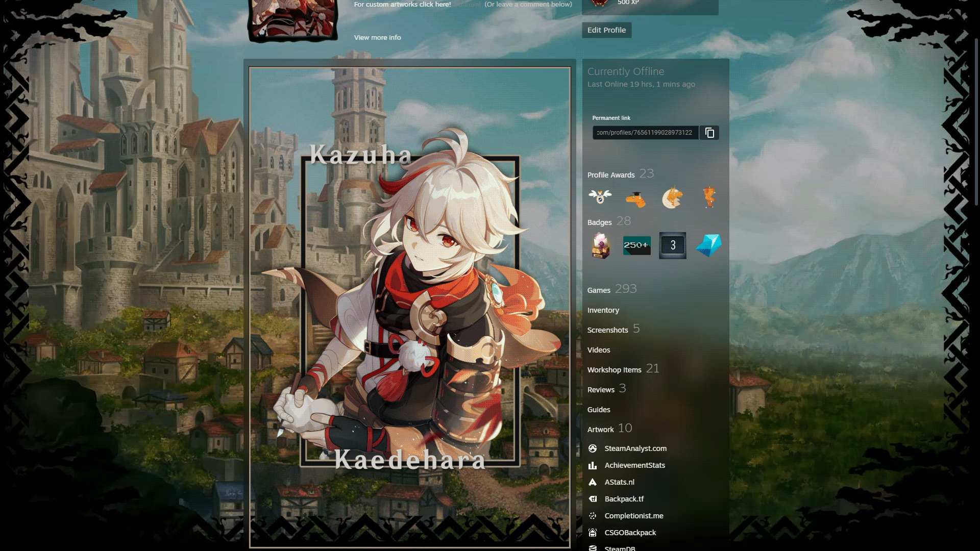Image resolution: width=980 pixels, height=551 pixels.
Task: Click the SteamAnalyst.com icon
Action: [x=592, y=448]
